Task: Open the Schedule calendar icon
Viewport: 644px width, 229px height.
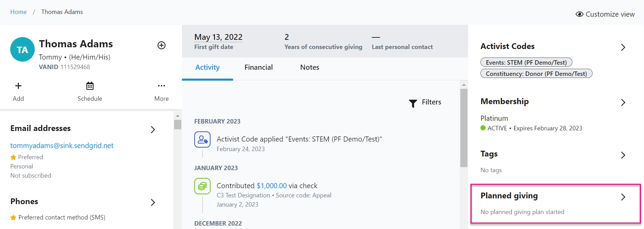Action: (90, 86)
